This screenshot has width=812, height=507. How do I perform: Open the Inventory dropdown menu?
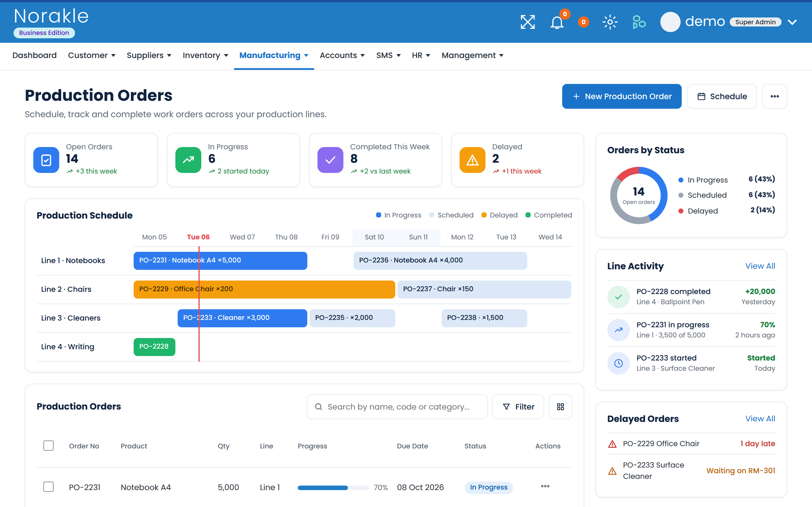205,55
